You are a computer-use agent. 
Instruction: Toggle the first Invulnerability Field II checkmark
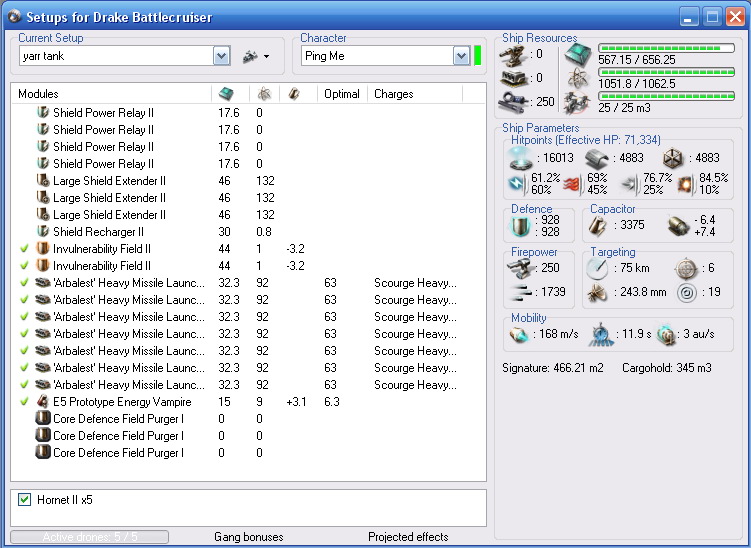(x=24, y=249)
